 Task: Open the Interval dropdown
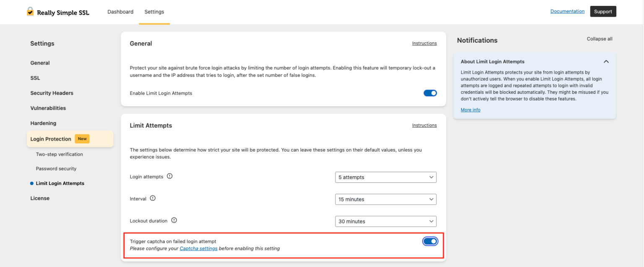[x=385, y=199]
